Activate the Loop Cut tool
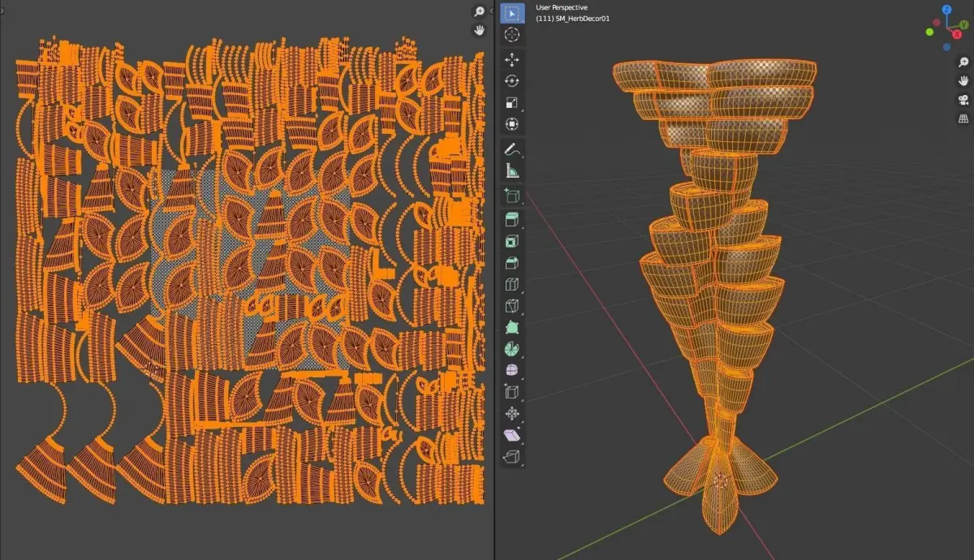 pos(512,285)
